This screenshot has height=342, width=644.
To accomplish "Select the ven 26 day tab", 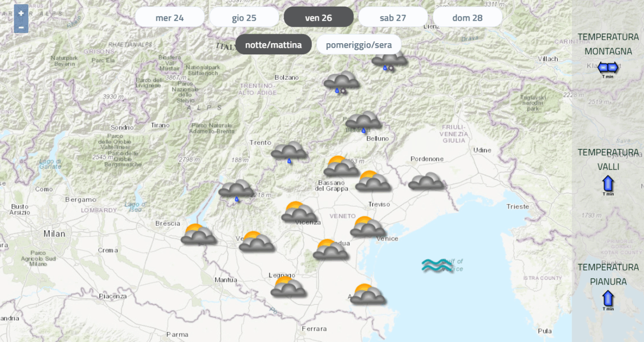I will pos(318,18).
